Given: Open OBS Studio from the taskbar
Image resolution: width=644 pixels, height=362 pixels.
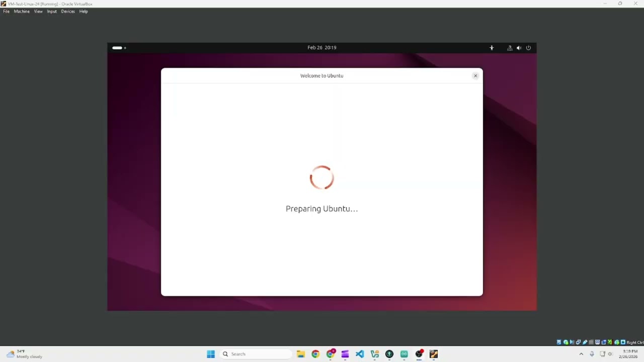Looking at the screenshot, I should 419,354.
